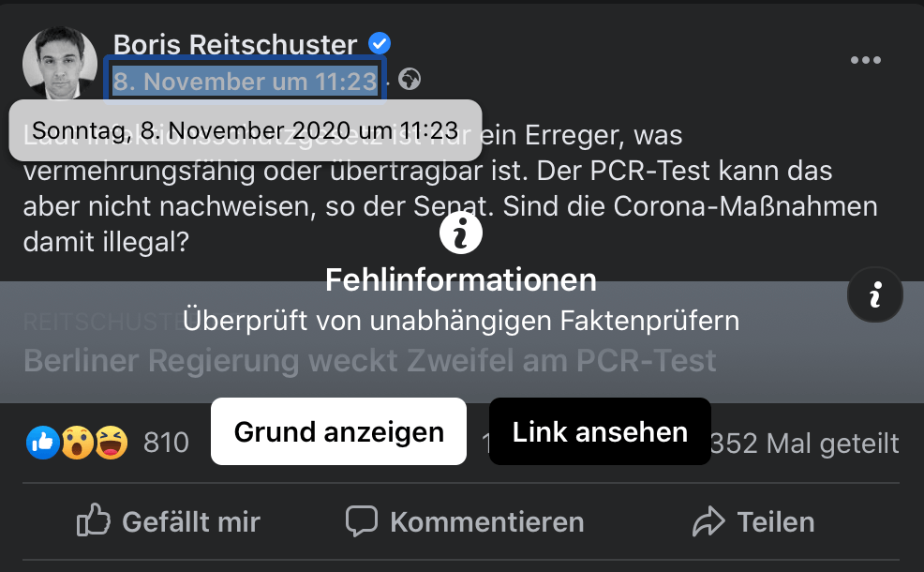Click the blue verified badge
Screen dimensions: 924x572
coord(380,43)
